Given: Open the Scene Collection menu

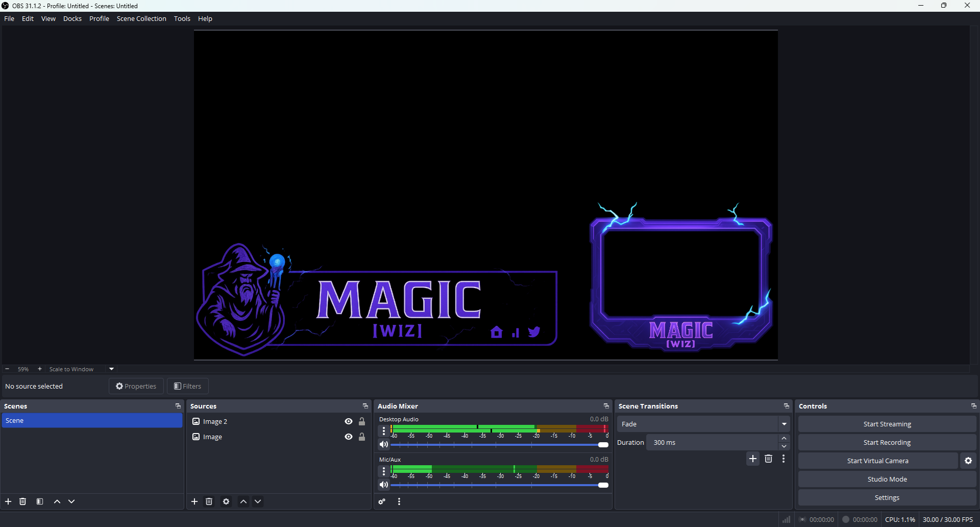Looking at the screenshot, I should tap(141, 18).
